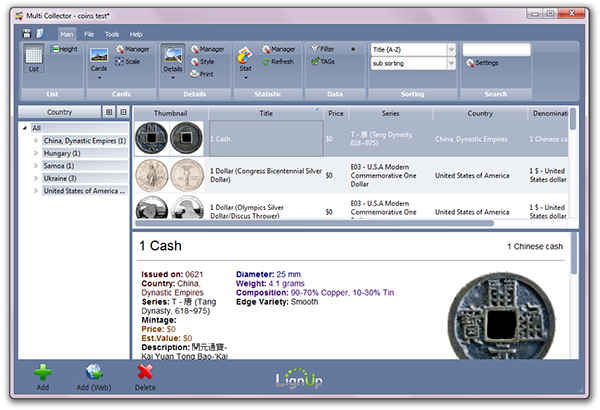Expand China, Dynastic Empires node
The height and width of the screenshot is (410, 600).
coord(36,140)
